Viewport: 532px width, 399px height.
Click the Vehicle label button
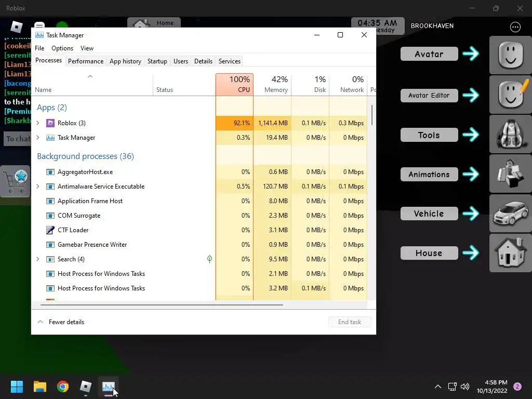[x=429, y=214]
